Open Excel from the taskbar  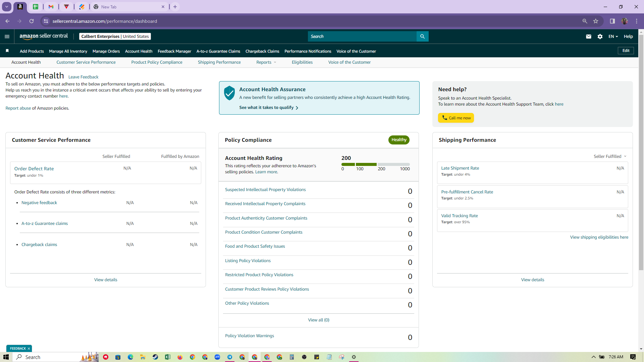click(x=167, y=357)
